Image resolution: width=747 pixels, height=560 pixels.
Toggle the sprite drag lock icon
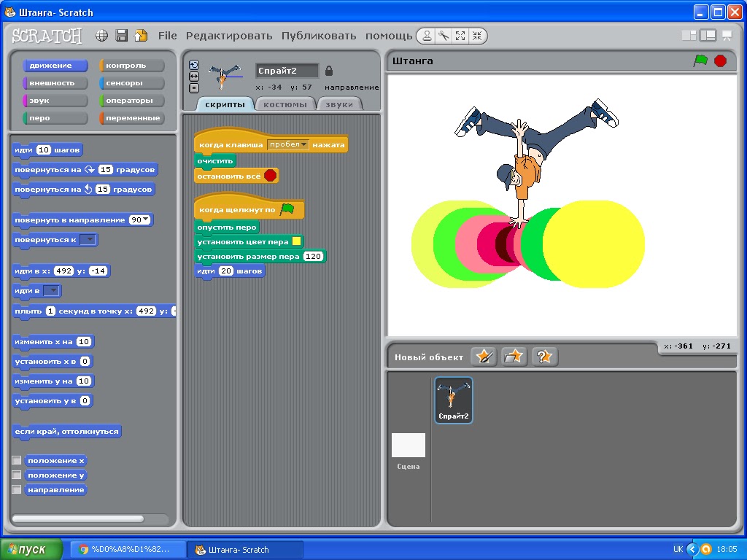click(329, 71)
